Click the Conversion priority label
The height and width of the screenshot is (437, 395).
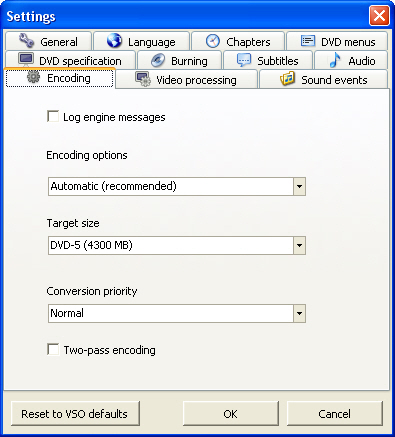coord(92,291)
